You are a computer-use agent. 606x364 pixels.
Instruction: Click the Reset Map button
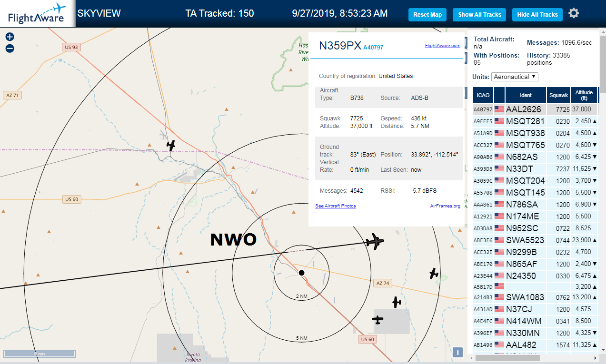pos(427,15)
